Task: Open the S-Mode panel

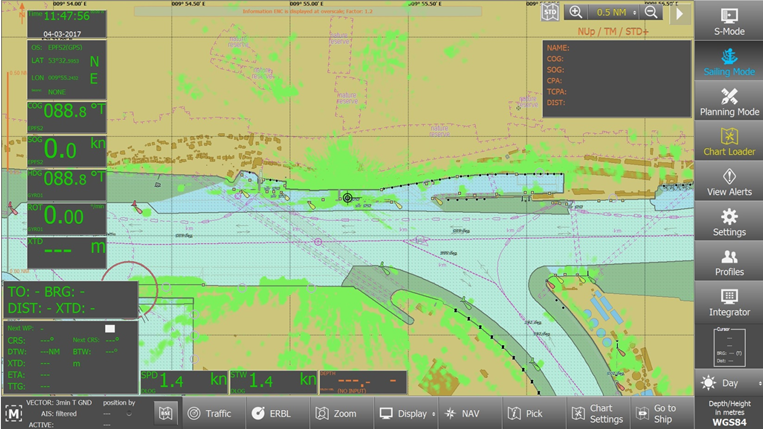Action: [728, 20]
